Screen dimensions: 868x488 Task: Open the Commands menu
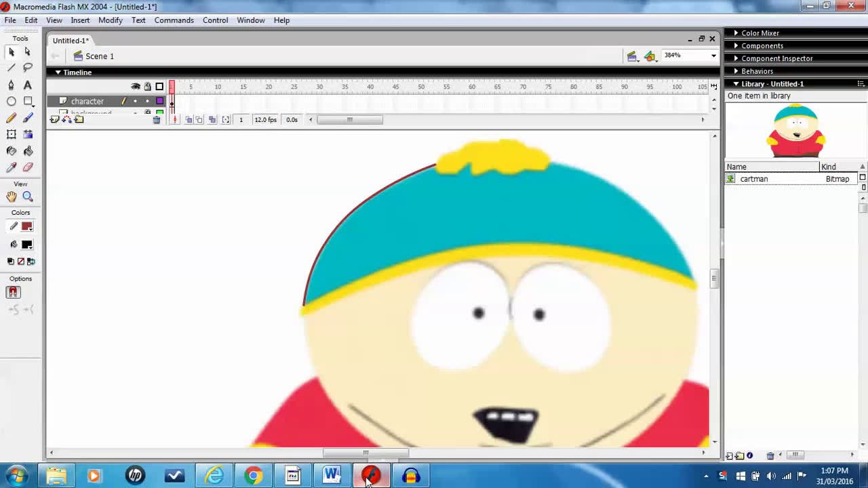(x=174, y=20)
